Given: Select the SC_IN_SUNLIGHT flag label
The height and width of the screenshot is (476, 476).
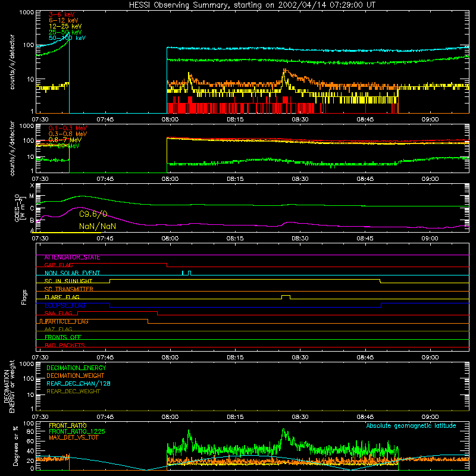Looking at the screenshot, I should click(68, 281).
